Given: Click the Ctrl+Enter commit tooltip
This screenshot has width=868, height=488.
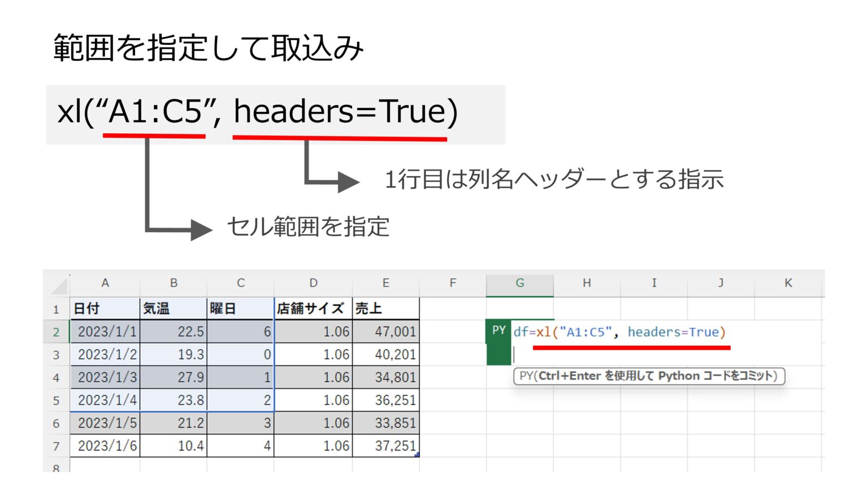Looking at the screenshot, I should [649, 376].
